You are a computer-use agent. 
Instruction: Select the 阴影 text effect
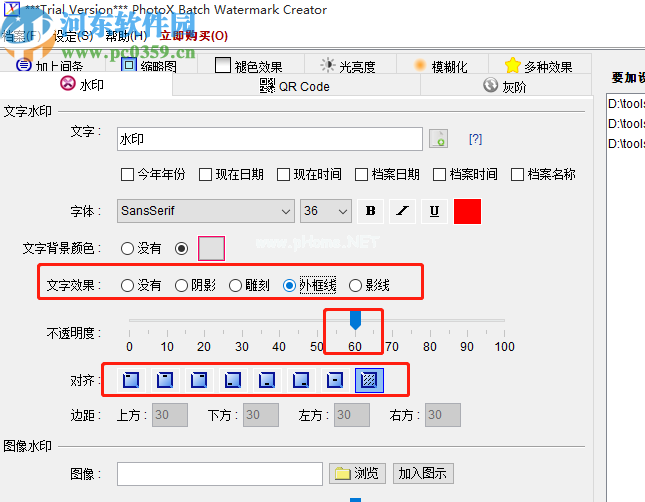(x=182, y=285)
